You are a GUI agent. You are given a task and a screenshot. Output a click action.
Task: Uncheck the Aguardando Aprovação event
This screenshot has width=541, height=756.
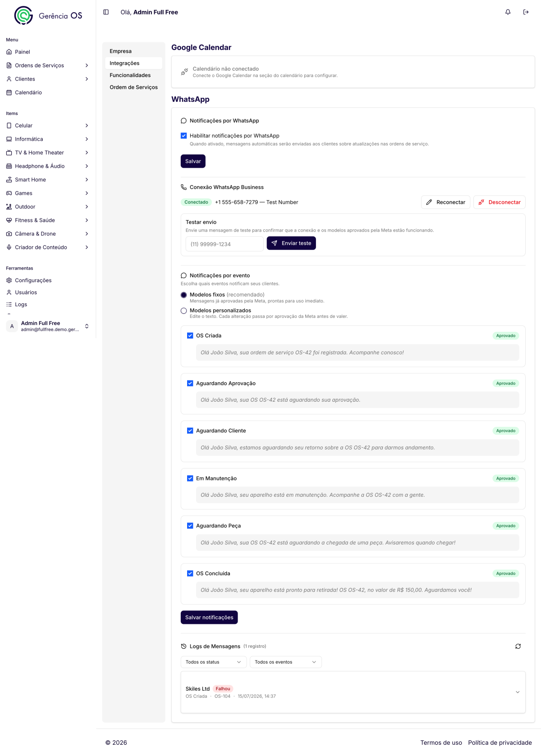[x=190, y=383]
